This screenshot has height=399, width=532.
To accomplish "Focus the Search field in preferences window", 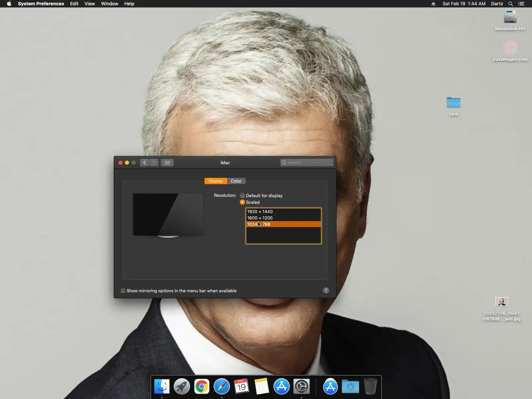I will [307, 163].
